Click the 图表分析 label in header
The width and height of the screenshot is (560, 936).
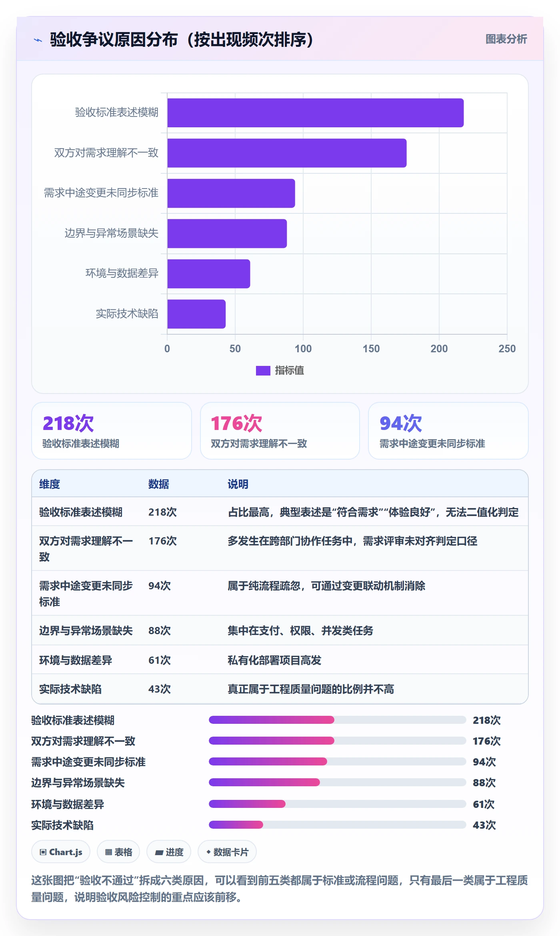pyautogui.click(x=506, y=39)
